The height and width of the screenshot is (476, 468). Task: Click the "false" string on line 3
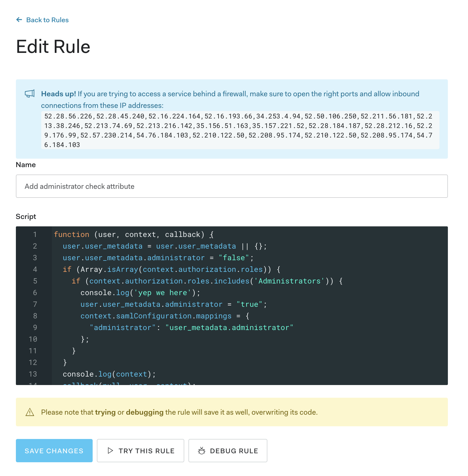point(234,258)
